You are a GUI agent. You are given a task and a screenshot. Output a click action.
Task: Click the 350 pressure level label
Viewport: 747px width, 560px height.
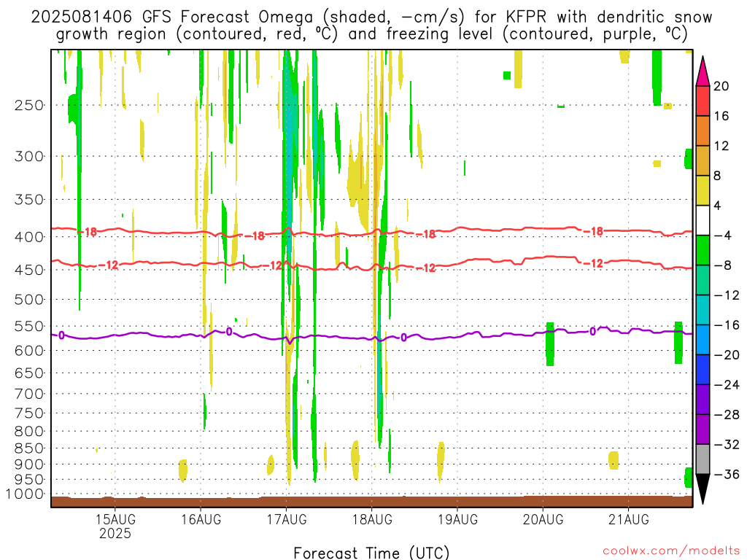coord(29,200)
